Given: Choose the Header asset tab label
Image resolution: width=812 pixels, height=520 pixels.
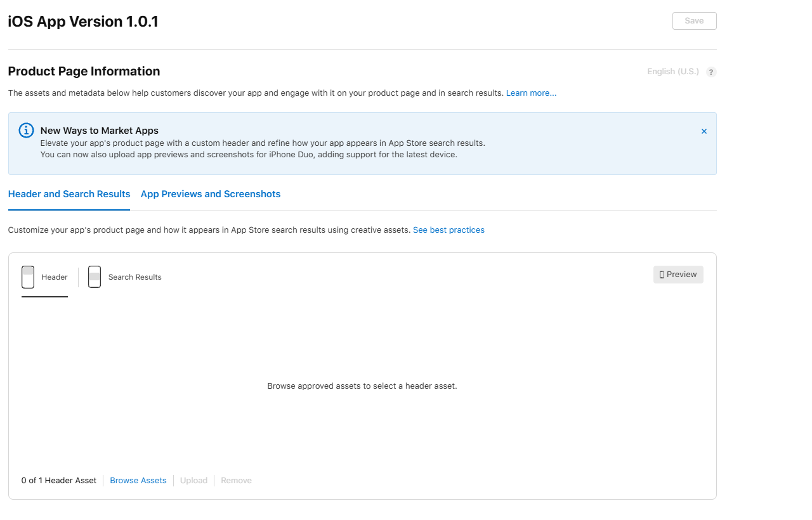Looking at the screenshot, I should [55, 277].
